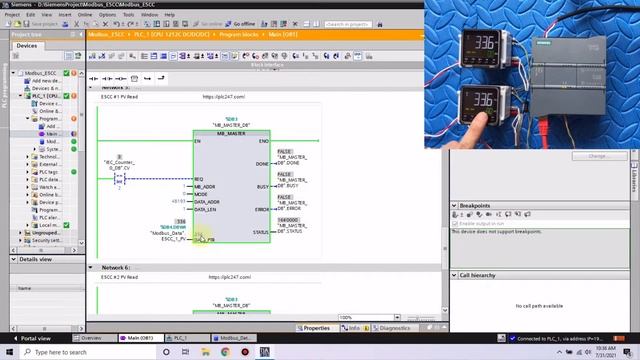
Task: Click the Search in project field
Action: 348,24
